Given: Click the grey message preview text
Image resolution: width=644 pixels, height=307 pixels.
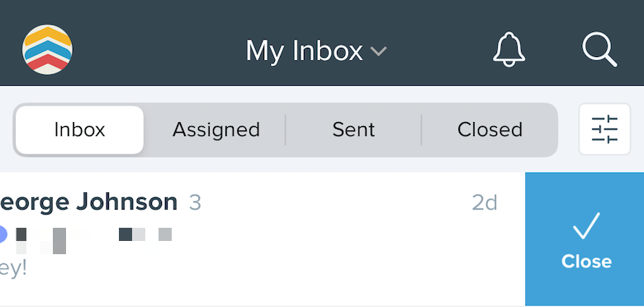Looking at the screenshot, I should click(13, 269).
